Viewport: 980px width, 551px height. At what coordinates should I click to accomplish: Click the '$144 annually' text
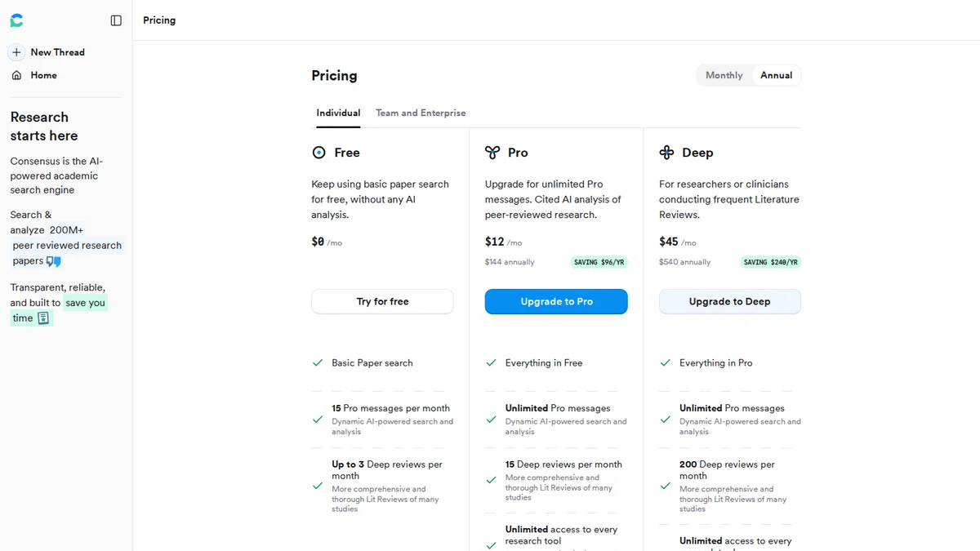(510, 262)
